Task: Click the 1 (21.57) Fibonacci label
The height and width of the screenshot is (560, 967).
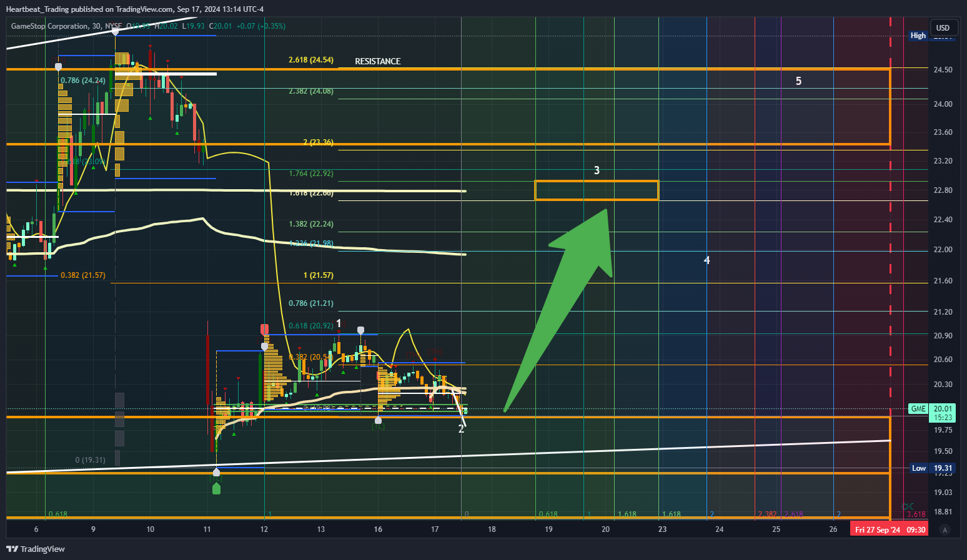Action: [x=319, y=275]
